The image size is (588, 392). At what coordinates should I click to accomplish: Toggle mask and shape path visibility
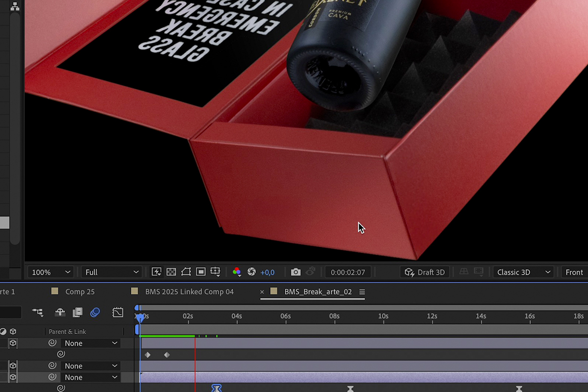[186, 272]
